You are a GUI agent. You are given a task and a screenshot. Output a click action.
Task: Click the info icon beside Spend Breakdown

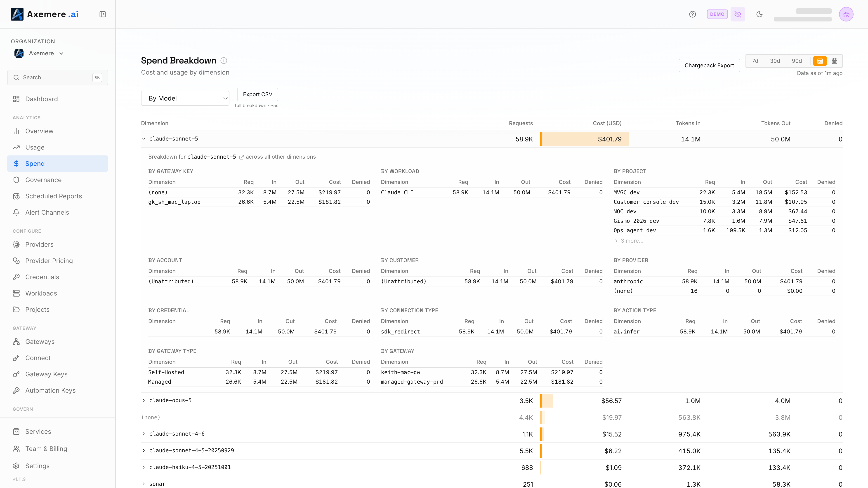[x=224, y=61]
